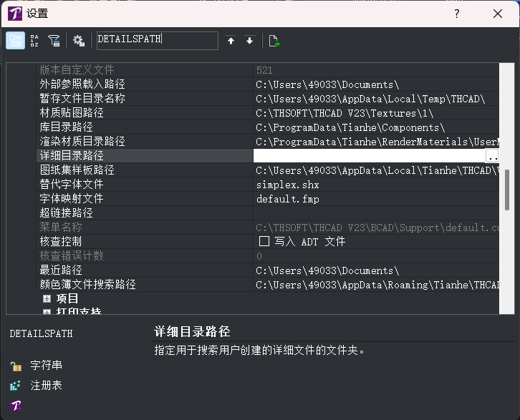Find previous match with up arrow
The height and width of the screenshot is (420, 520).
[x=231, y=40]
